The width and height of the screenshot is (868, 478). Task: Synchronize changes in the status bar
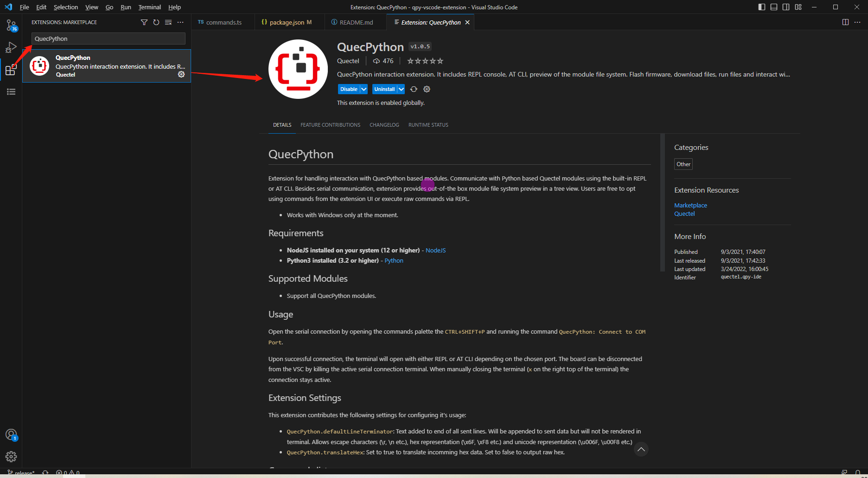coord(45,473)
